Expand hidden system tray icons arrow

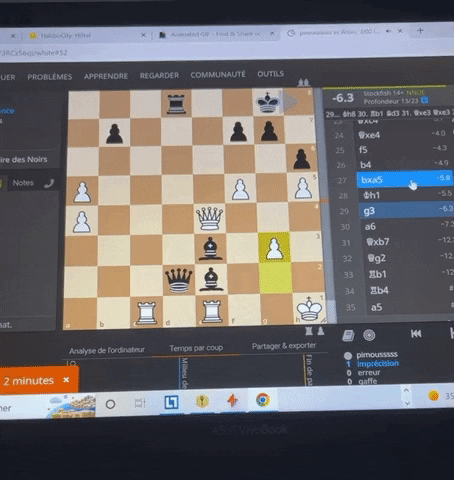[x=407, y=396]
